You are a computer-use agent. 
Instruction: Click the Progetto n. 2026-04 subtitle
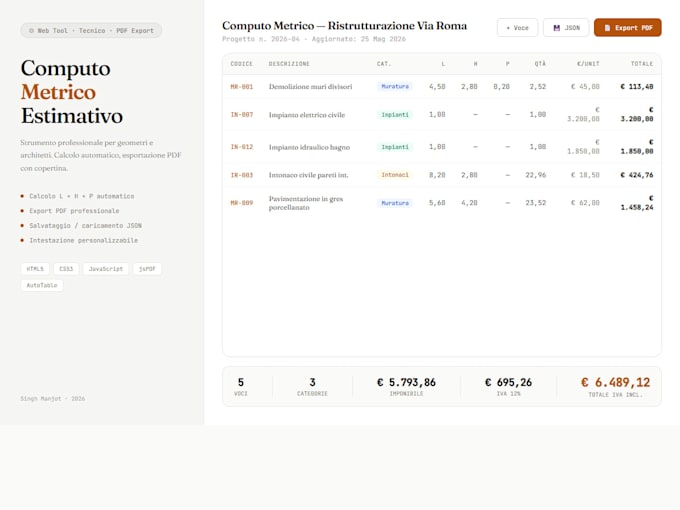[314, 39]
